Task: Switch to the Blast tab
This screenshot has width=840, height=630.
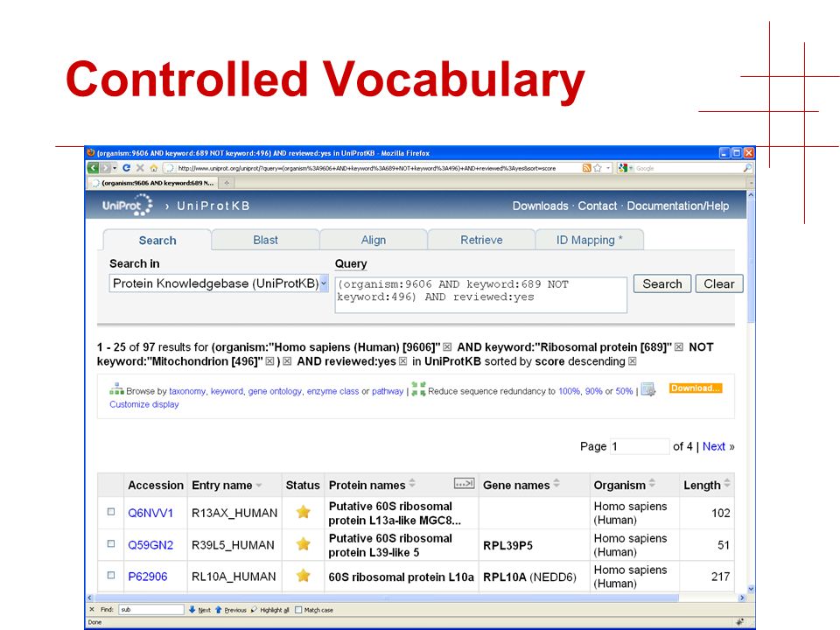Action: (266, 240)
